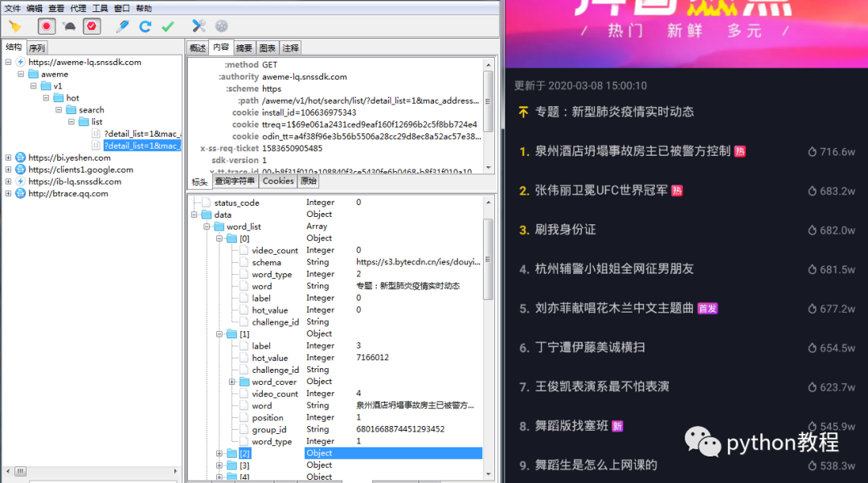The width and height of the screenshot is (868, 483).
Task: Open hot item 刷我身份证
Action: click(x=565, y=230)
